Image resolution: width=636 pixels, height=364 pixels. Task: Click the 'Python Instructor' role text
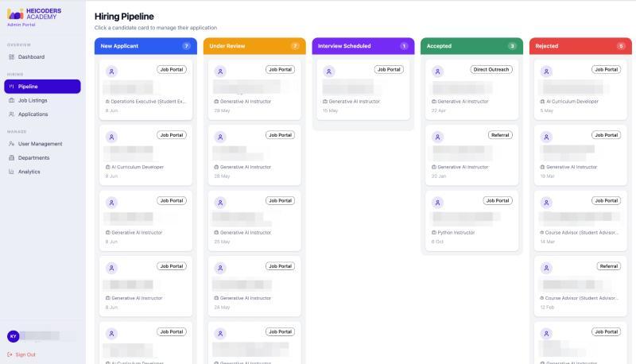[456, 233]
